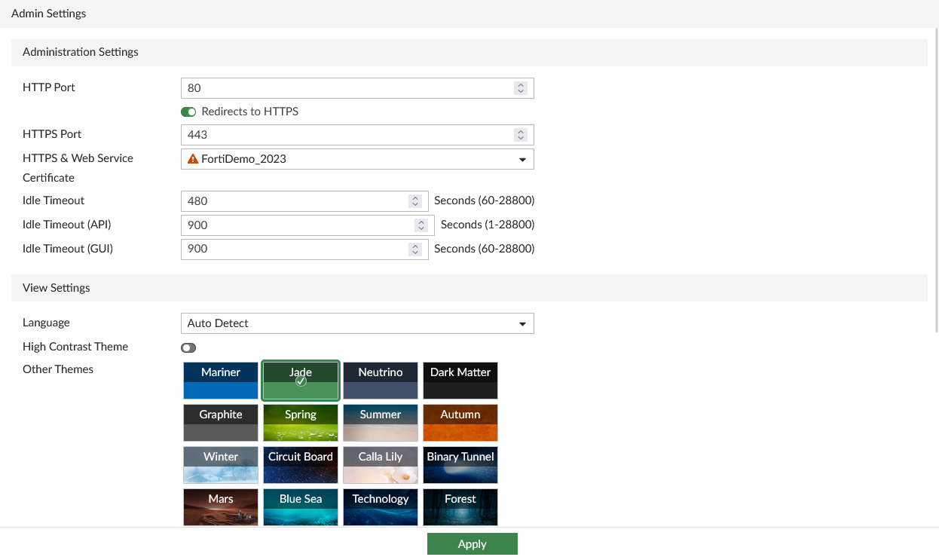This screenshot has width=939, height=560.
Task: Select the Circuit Board theme
Action: pyautogui.click(x=301, y=464)
